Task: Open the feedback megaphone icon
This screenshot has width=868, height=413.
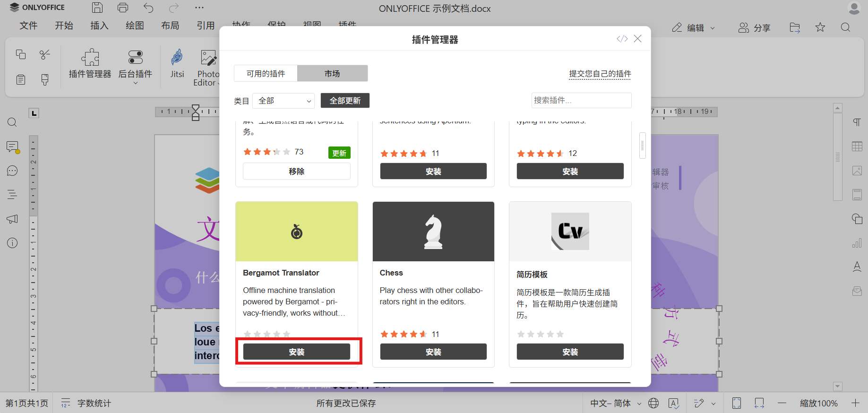Action: pyautogui.click(x=12, y=219)
